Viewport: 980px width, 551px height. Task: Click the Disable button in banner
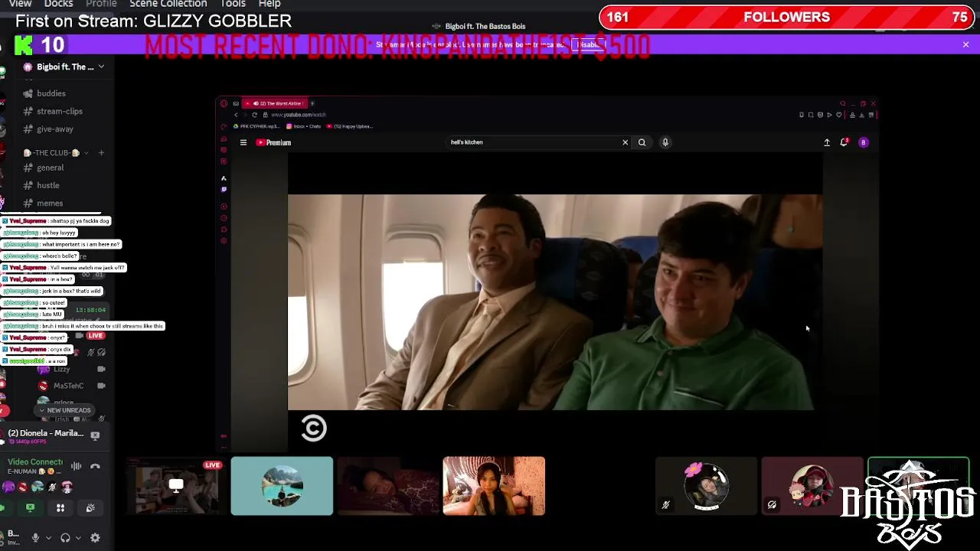pos(588,45)
